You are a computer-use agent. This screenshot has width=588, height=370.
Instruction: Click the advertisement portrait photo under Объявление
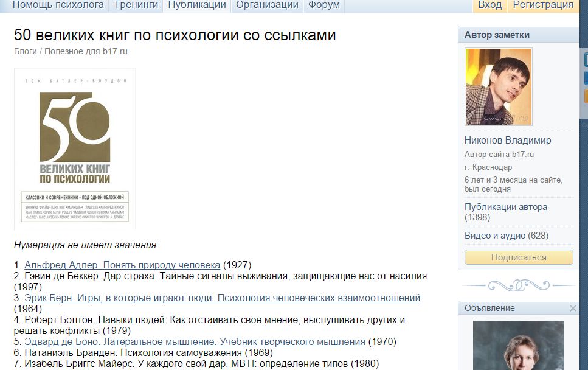pos(518,345)
